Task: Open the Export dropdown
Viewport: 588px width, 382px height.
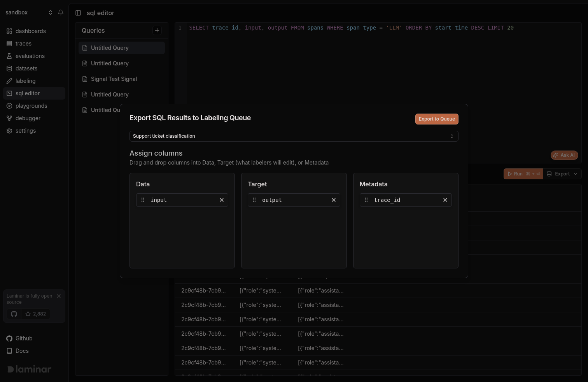Action: point(562,174)
